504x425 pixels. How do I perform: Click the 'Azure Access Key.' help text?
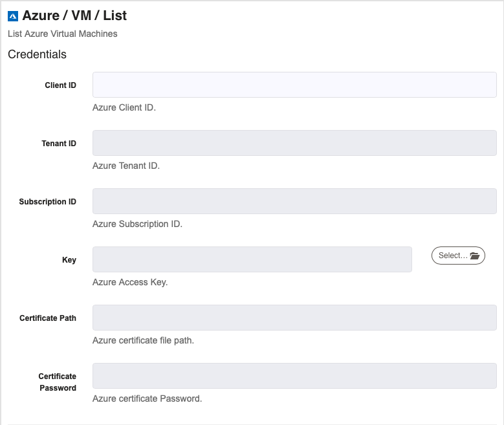coord(130,282)
